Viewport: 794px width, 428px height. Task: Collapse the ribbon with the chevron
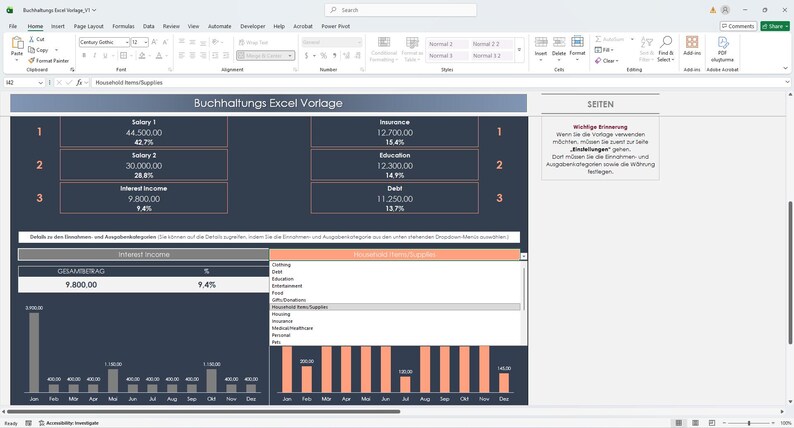pyautogui.click(x=785, y=68)
